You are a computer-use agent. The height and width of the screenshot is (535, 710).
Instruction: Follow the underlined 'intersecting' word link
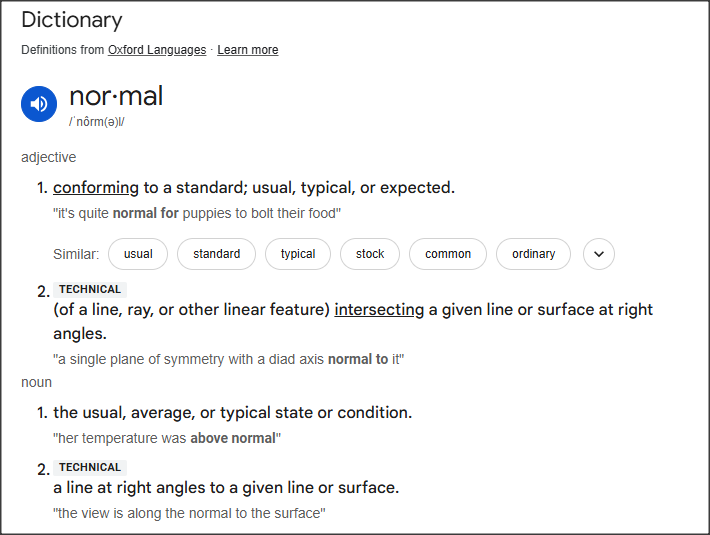379,310
